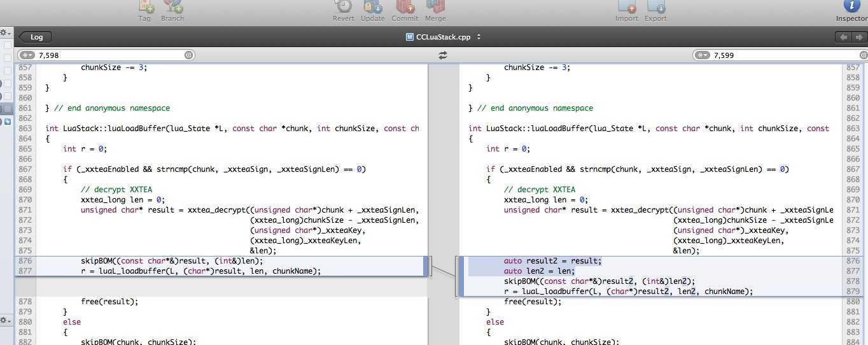Click the M file status icon
868x345 pixels.
409,37
